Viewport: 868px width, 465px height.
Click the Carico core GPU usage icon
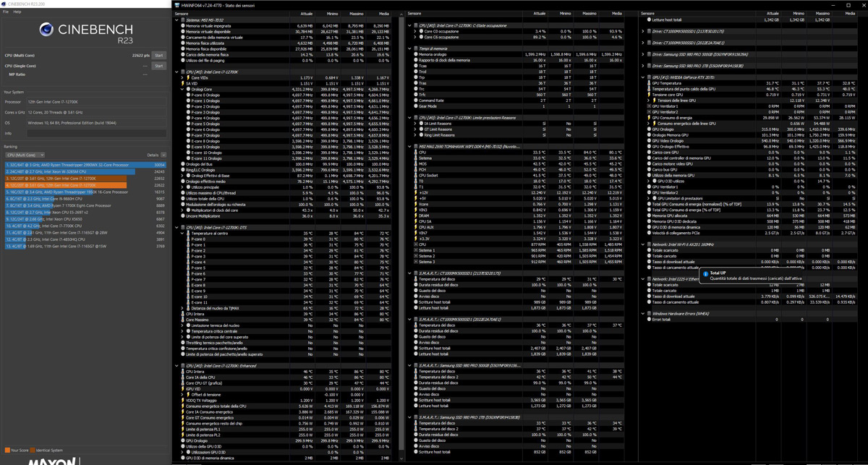click(x=650, y=153)
